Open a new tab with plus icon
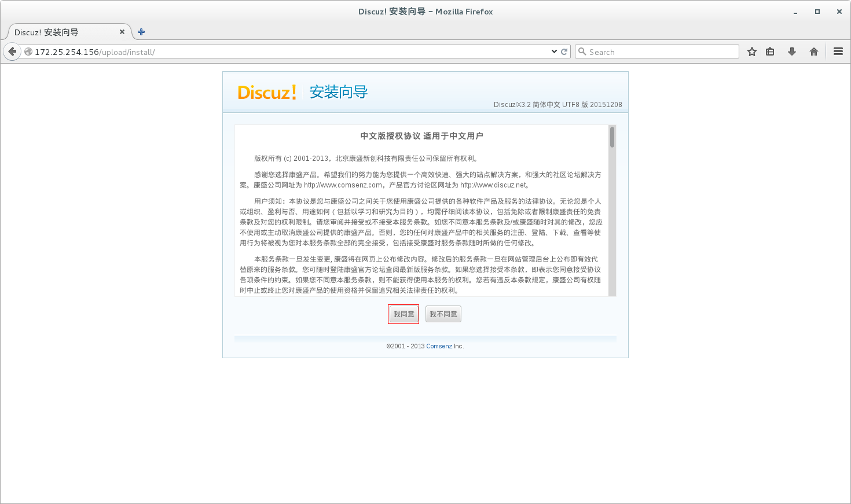Screen dimensions: 851x504 pyautogui.click(x=141, y=32)
